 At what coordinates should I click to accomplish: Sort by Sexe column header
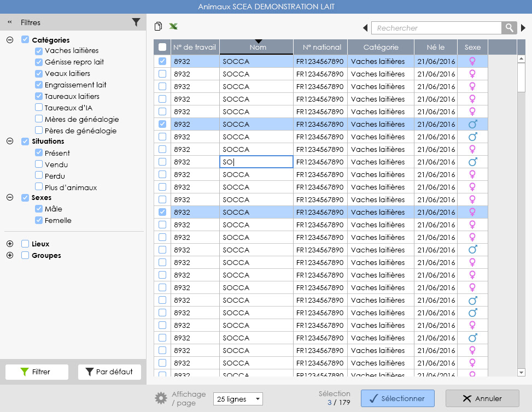(x=472, y=47)
